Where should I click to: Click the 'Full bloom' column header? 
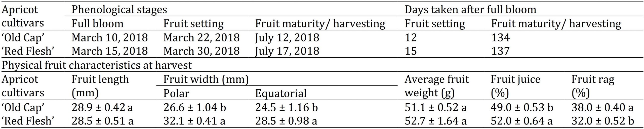[98, 24]
